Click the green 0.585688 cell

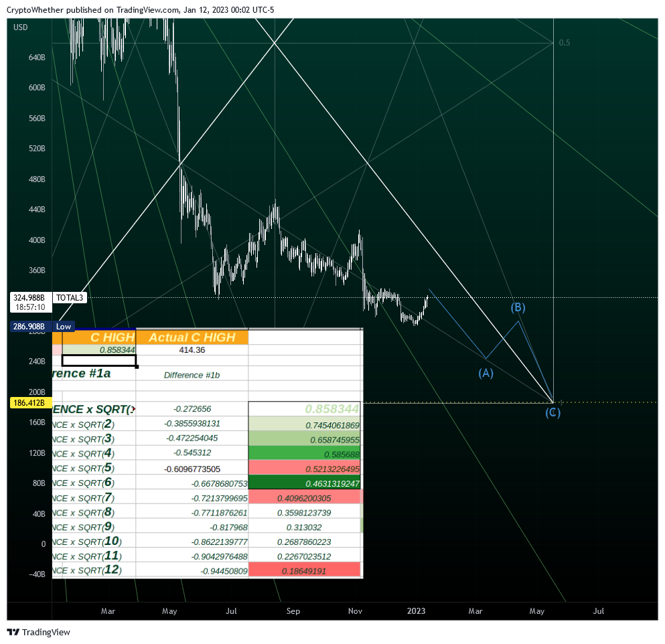click(x=305, y=454)
